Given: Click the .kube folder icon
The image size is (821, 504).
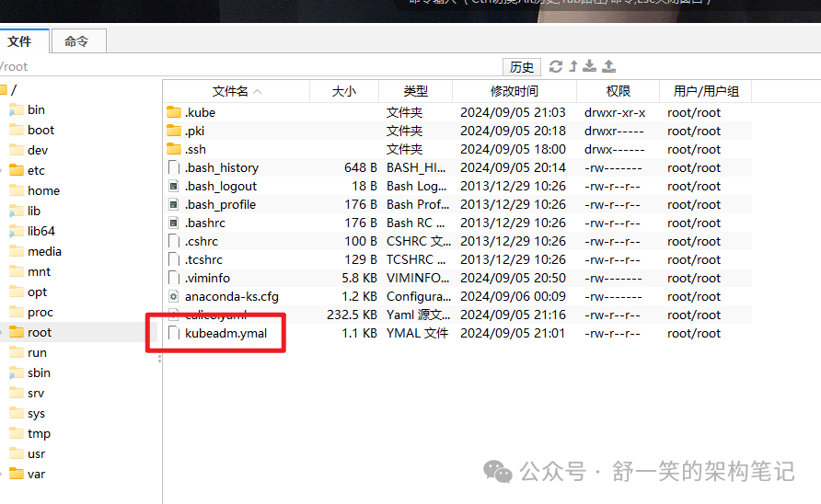Looking at the screenshot, I should point(174,112).
